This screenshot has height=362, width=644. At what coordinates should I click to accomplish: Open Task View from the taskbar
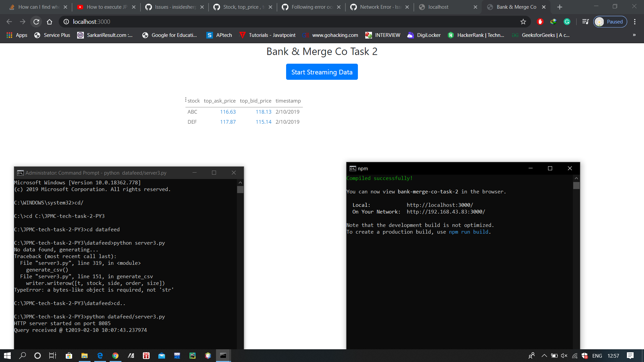53,356
